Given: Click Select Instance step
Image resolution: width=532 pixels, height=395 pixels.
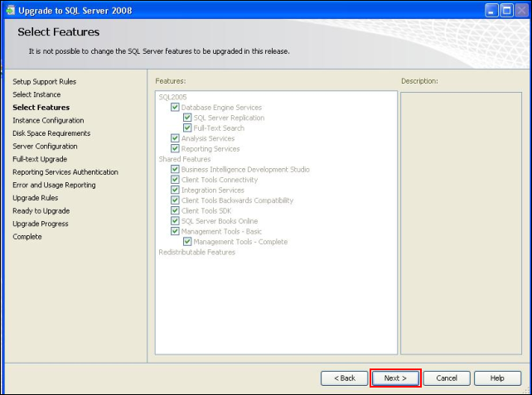Looking at the screenshot, I should pos(36,94).
